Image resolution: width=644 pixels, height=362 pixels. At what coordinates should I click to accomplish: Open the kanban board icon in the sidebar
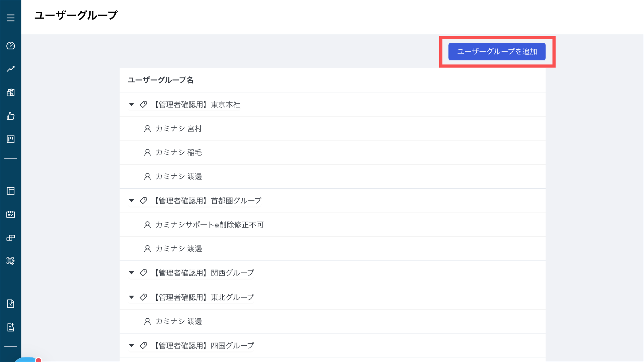coord(11,139)
